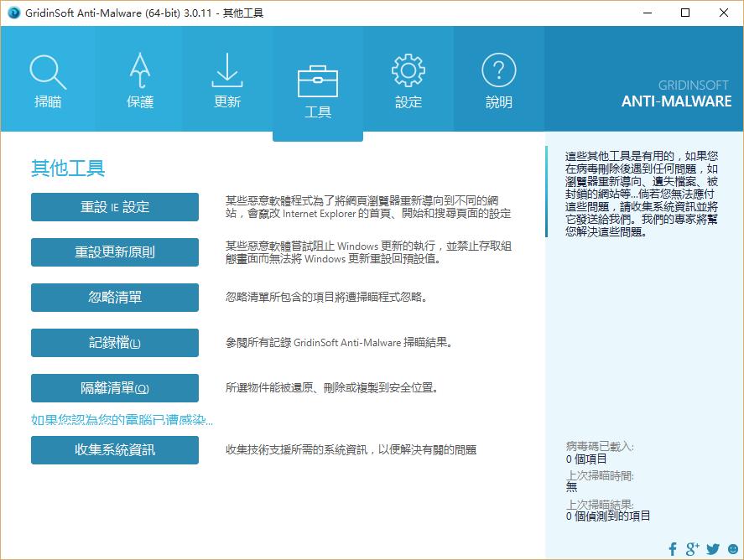Screen dimensions: 744x560
Task: Follow the 如果您認為您的電腦已遭感染 link
Action: [x=122, y=419]
